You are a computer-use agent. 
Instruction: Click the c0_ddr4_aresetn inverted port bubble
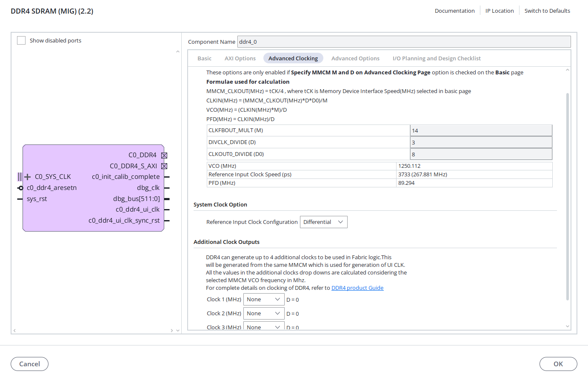coord(20,188)
